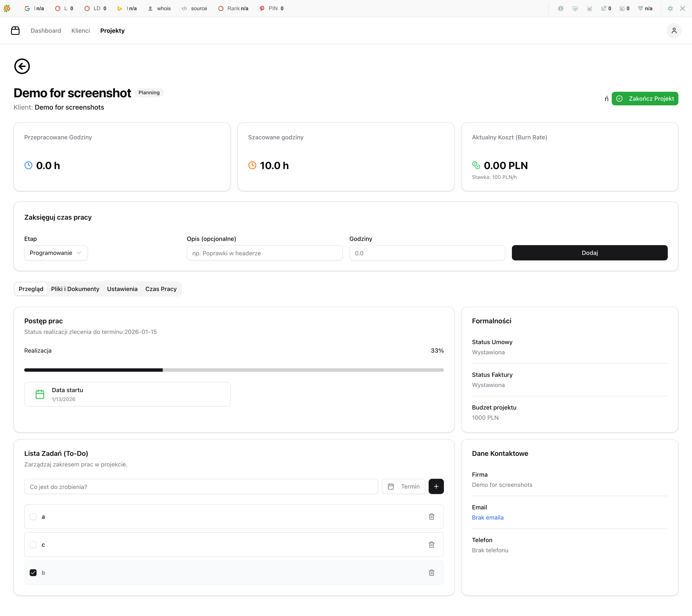The height and width of the screenshot is (616, 692).
Task: Click Bing index parameter in SEO bar
Action: (127, 8)
